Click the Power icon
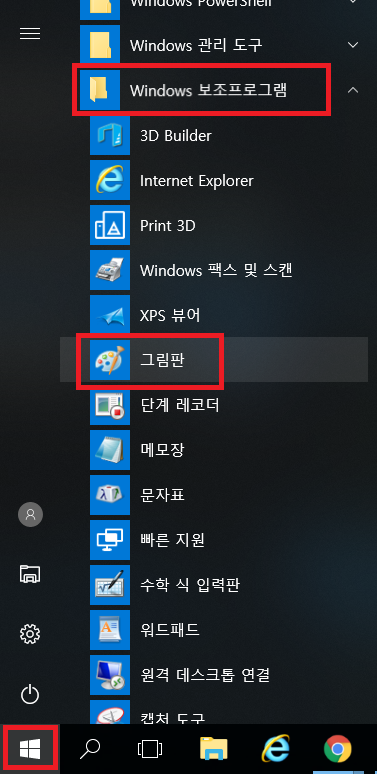The width and height of the screenshot is (377, 774). tap(30, 695)
